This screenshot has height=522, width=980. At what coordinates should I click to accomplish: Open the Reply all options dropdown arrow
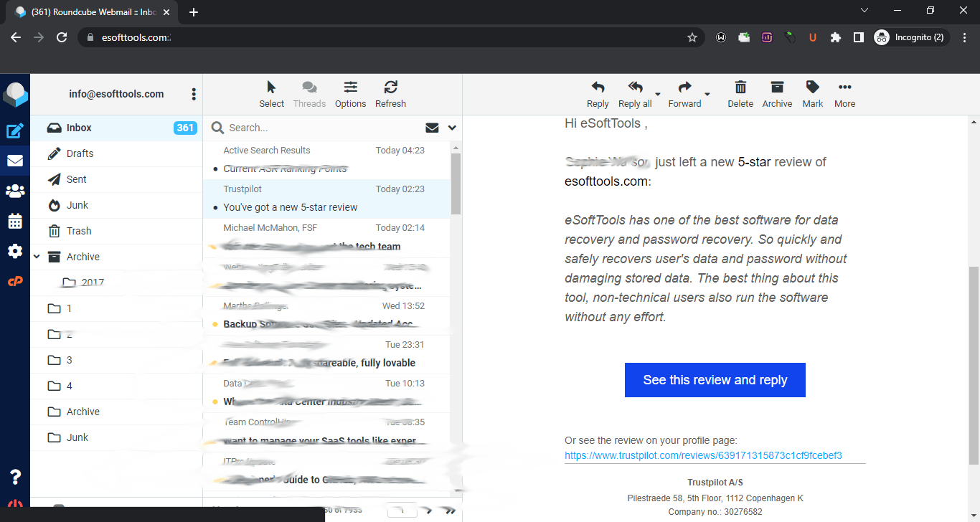[658, 94]
